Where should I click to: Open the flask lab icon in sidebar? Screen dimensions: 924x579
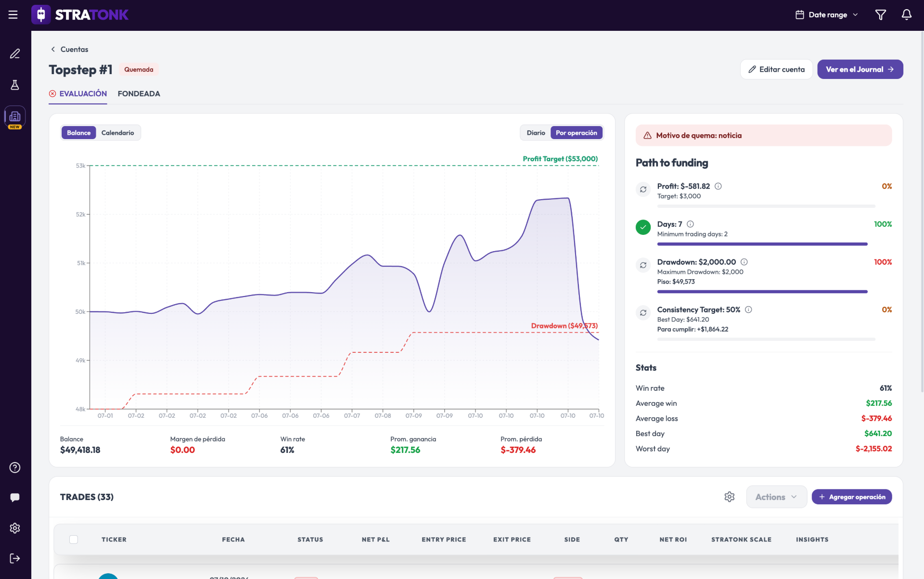(15, 85)
